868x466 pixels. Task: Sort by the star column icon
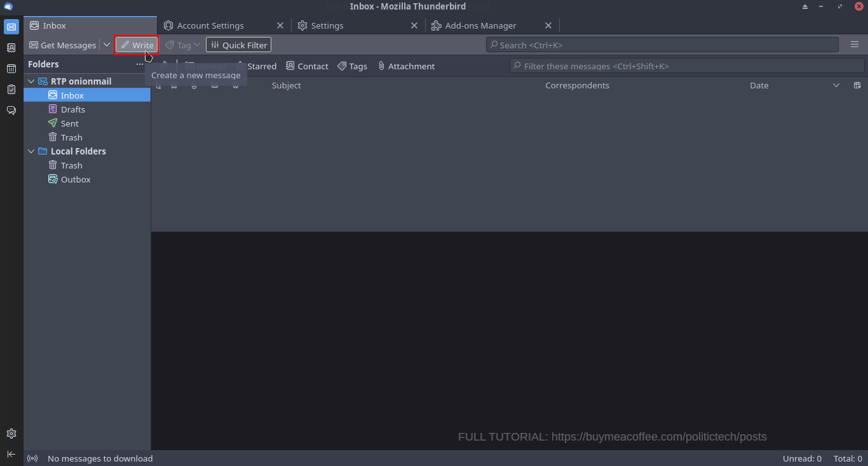click(174, 85)
